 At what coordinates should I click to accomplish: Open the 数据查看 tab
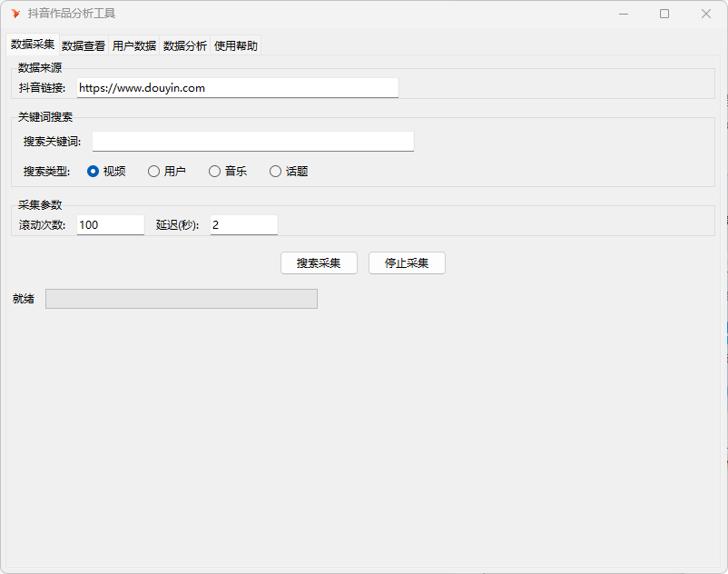click(x=84, y=45)
